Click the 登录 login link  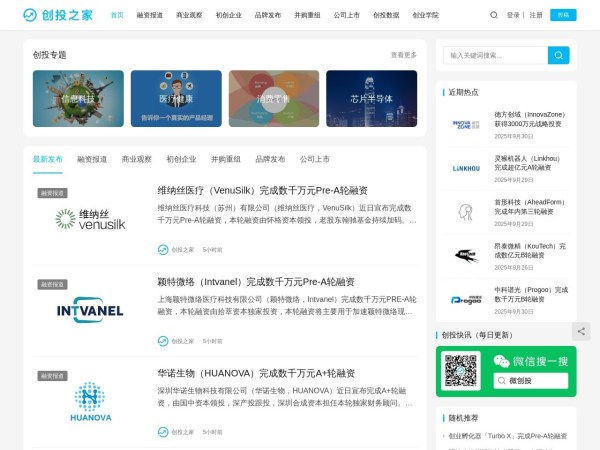513,15
